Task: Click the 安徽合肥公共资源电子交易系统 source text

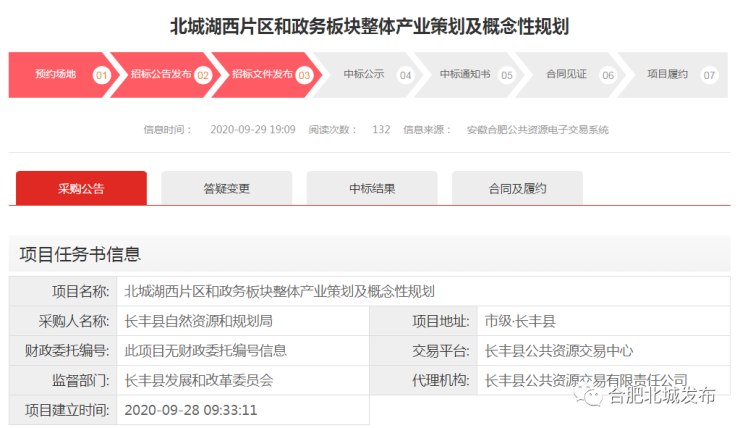Action: click(x=537, y=130)
